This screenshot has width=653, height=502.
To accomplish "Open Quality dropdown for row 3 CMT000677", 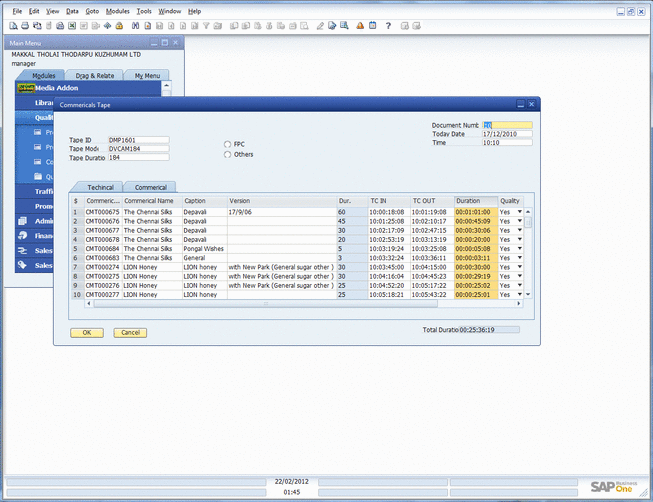I will 519,230.
